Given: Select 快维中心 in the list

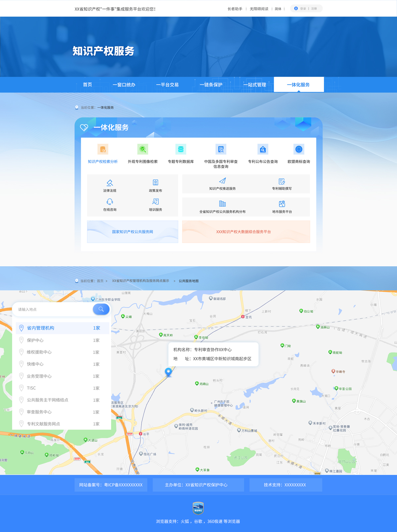Looking at the screenshot, I should coord(63,364).
